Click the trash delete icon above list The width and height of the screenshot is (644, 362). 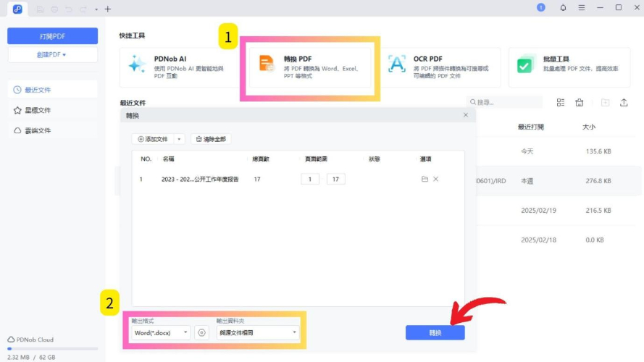(579, 103)
